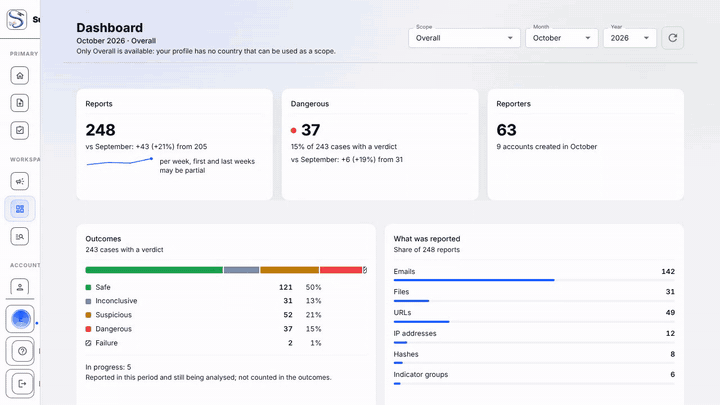The width and height of the screenshot is (720, 405).
Task: Click the orange Suspicious legend square
Action: [88, 315]
